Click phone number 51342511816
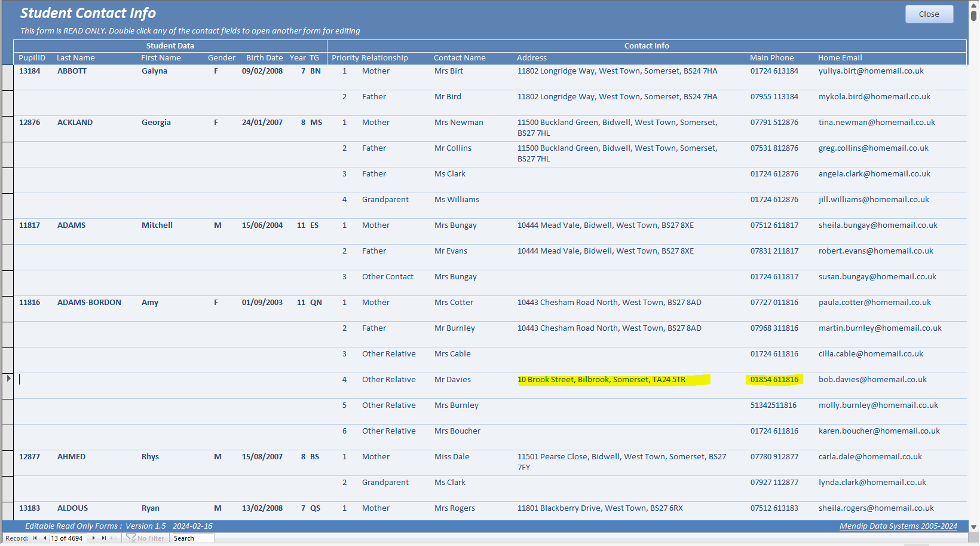The image size is (980, 546). (773, 405)
